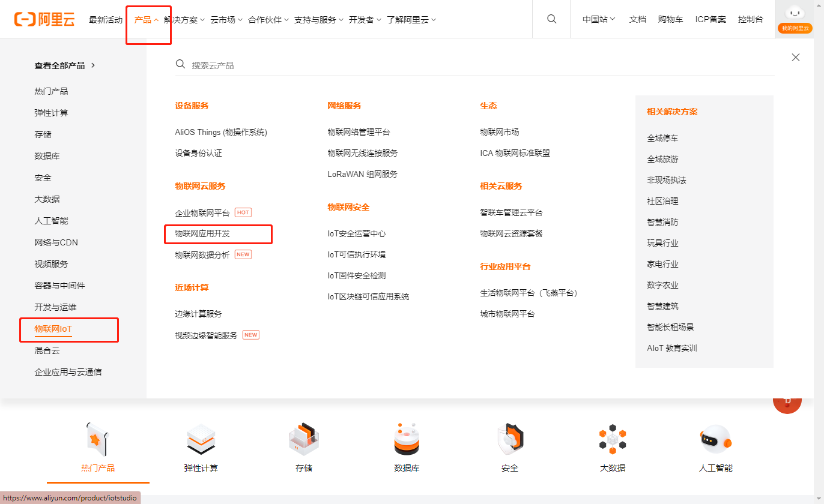Expand 合作伙伴 dropdown
Image resolution: width=824 pixels, height=504 pixels.
click(x=268, y=20)
